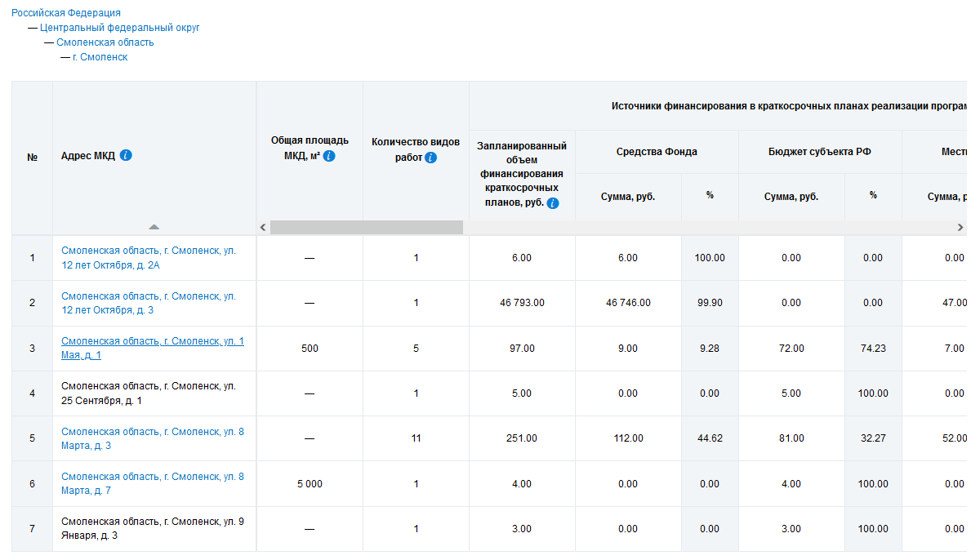Viewport: 980px width, 560px height.
Task: Click info icon beside Общая площадь МКД
Action: click(x=329, y=156)
